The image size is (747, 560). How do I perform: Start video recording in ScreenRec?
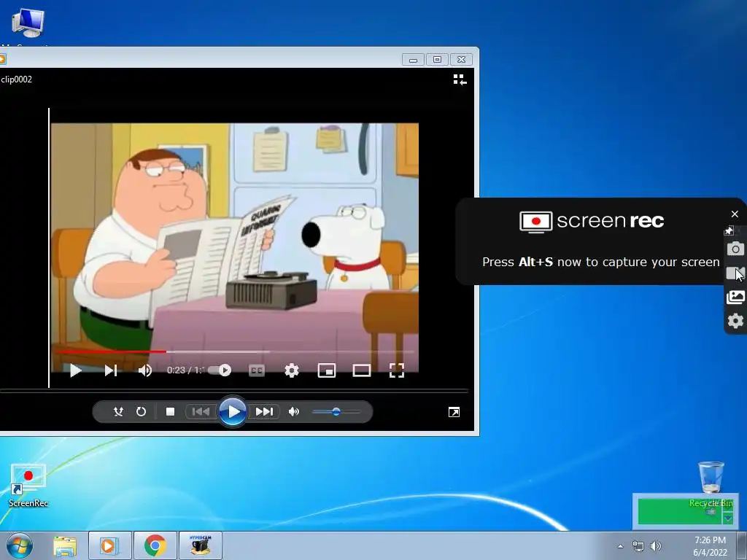coord(735,273)
